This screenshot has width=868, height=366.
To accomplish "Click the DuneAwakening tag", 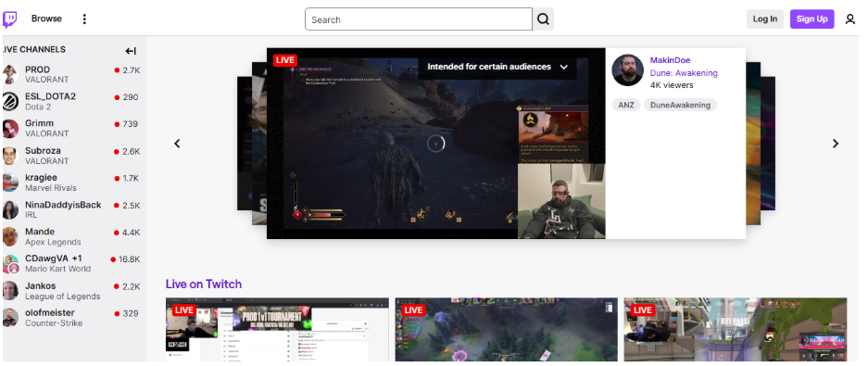I will tap(680, 105).
